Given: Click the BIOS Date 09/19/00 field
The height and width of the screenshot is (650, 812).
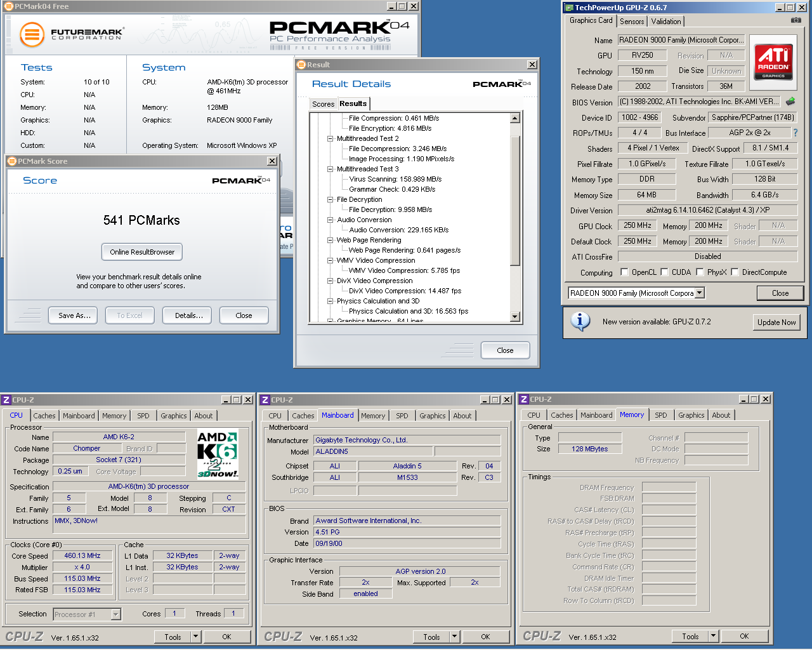Looking at the screenshot, I should [407, 543].
